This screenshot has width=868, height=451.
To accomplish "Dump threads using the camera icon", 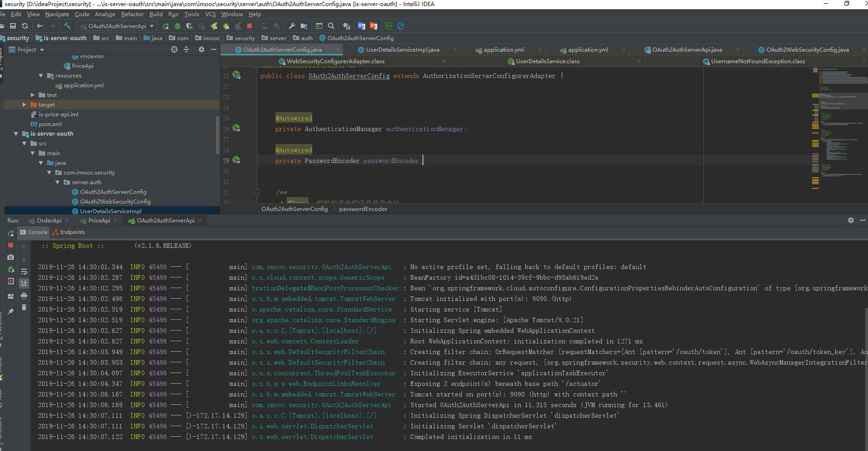I will pos(11,257).
